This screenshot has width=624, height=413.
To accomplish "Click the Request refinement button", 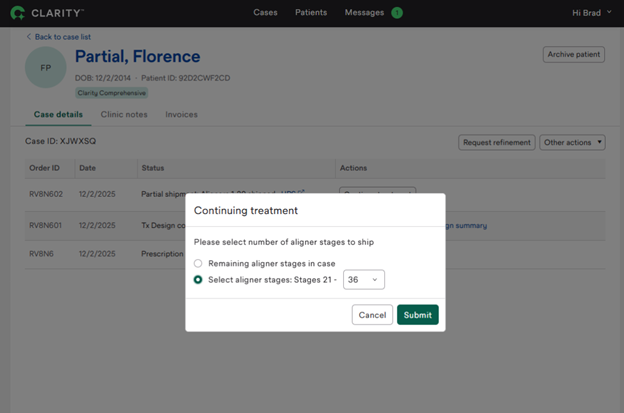I will [496, 143].
